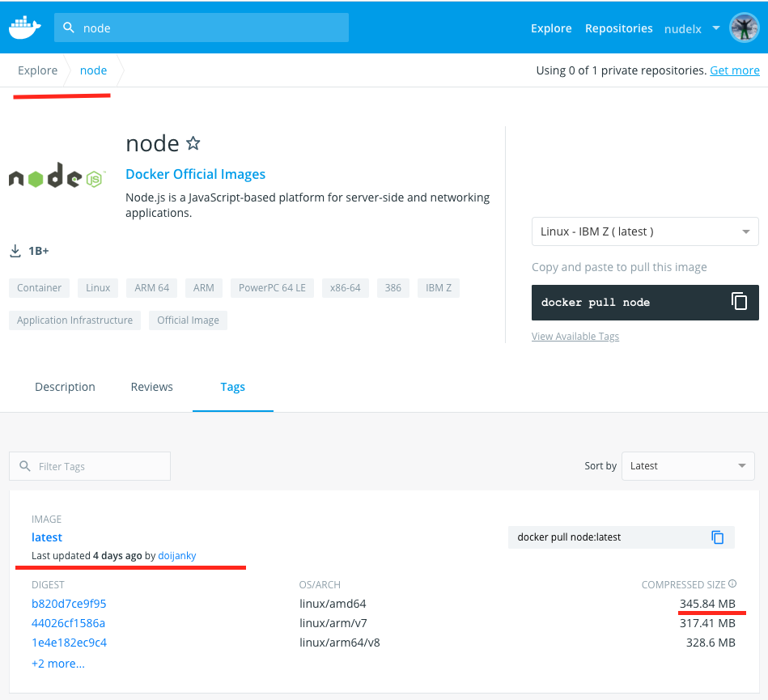Click the x86-64 tag chip
Image resolution: width=768 pixels, height=700 pixels.
(x=346, y=288)
